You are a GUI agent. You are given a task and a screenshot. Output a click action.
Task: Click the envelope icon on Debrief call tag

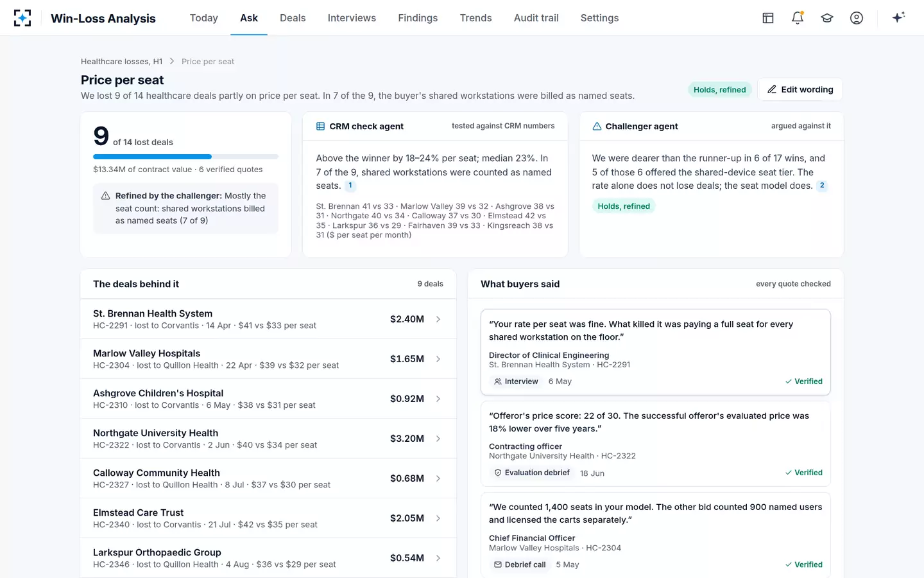click(498, 565)
